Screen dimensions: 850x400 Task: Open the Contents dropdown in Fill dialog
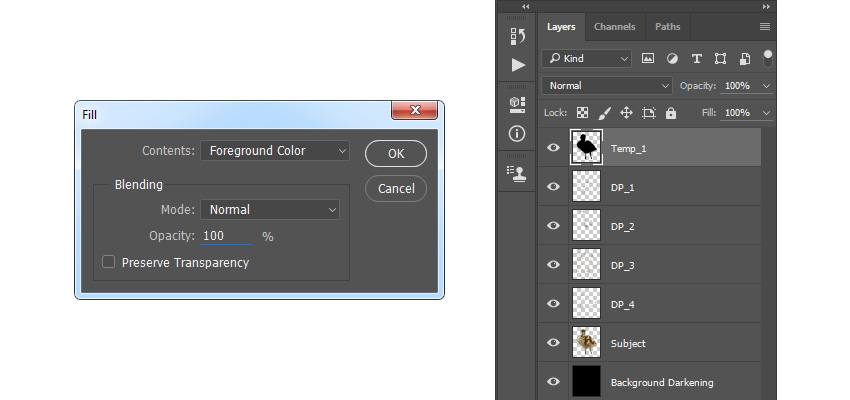point(275,151)
